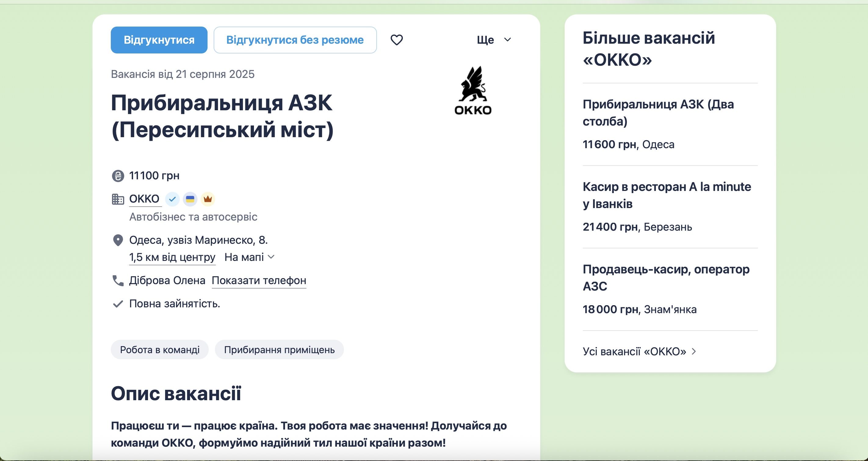Click the hryvnia salary icon
This screenshot has height=461, width=868.
coord(118,176)
